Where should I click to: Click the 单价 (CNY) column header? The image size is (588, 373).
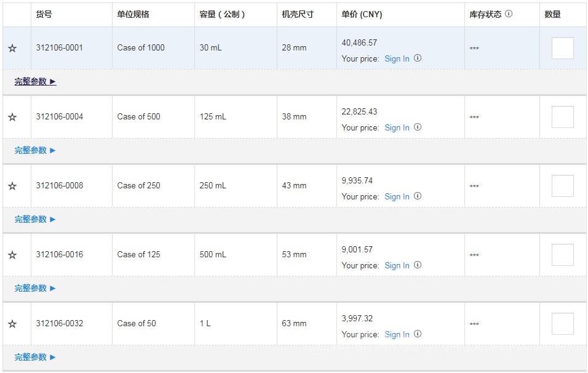tap(362, 14)
